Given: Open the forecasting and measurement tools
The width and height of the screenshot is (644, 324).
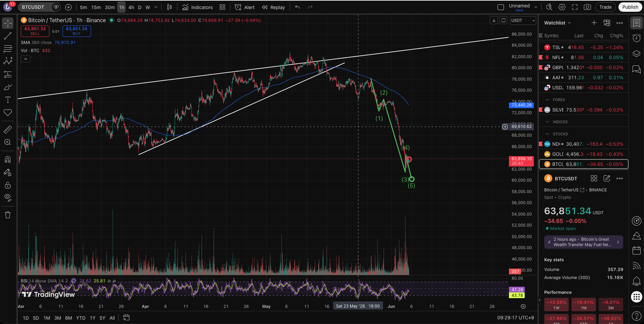Looking at the screenshot, I should 8,74.
